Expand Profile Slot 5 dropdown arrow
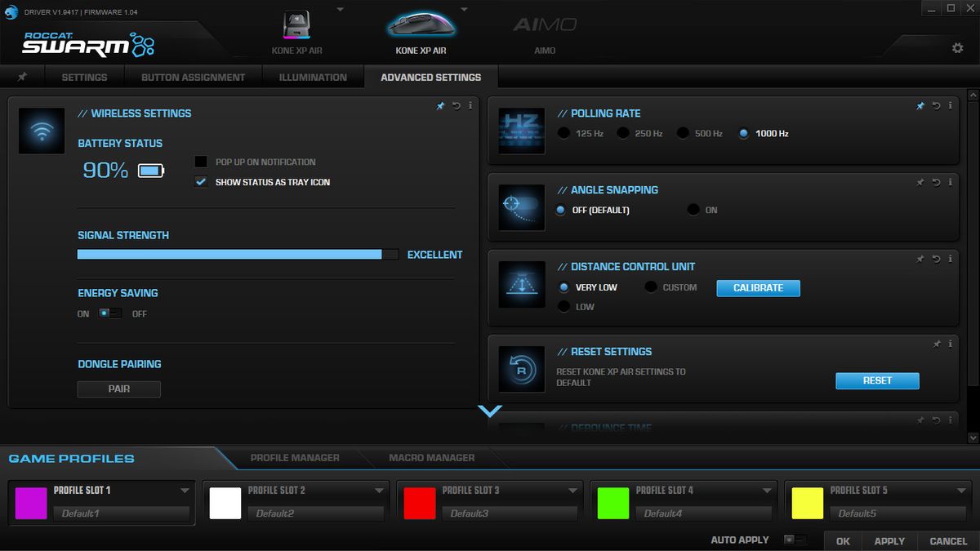 (961, 491)
